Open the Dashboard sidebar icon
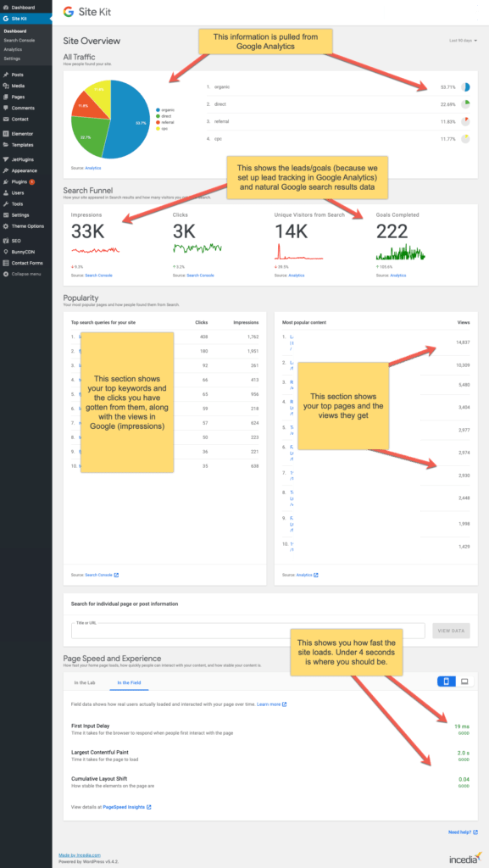The height and width of the screenshot is (868, 489). 6,8
